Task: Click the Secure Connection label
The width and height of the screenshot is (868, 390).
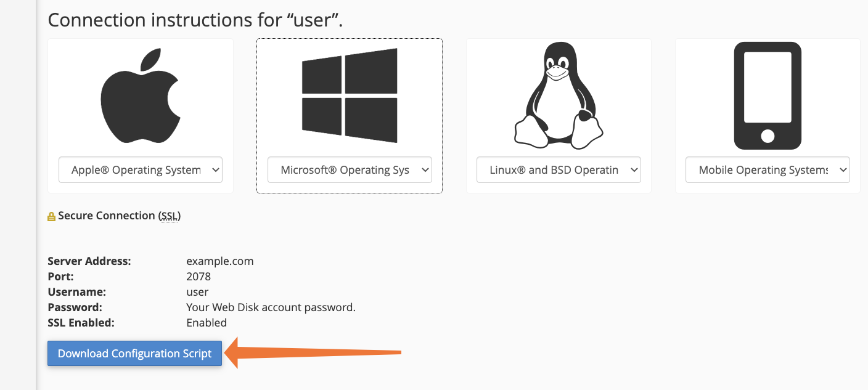Action: 106,216
